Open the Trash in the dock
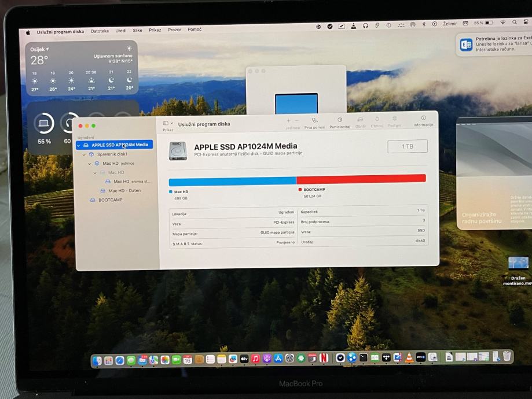The width and height of the screenshot is (532, 399). coord(507,356)
